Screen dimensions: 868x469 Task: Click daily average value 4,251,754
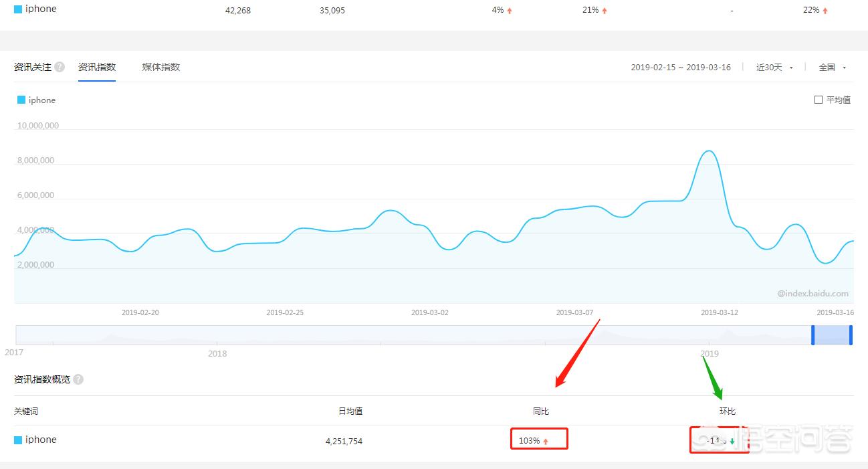pos(344,442)
